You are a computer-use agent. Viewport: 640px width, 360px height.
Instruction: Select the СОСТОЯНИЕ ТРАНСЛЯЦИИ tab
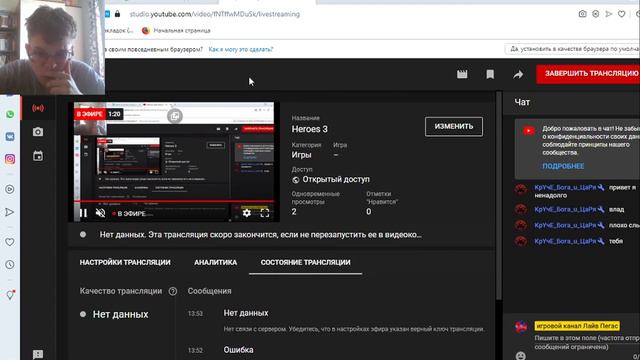(x=305, y=262)
